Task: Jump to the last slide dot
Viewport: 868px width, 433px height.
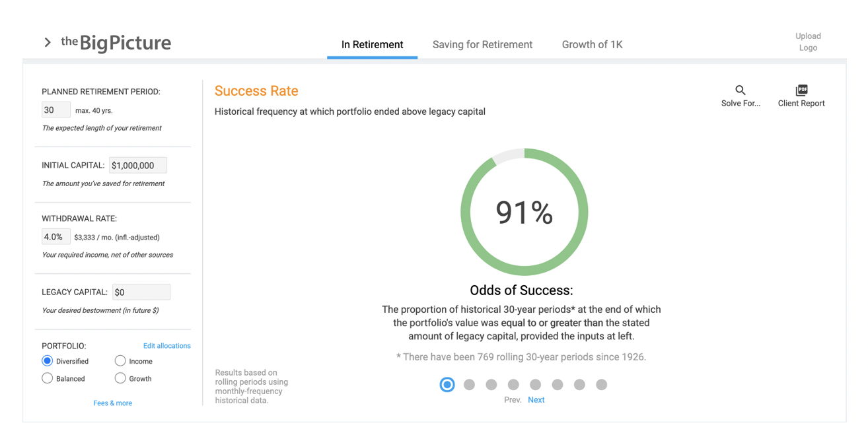Action: (x=601, y=385)
